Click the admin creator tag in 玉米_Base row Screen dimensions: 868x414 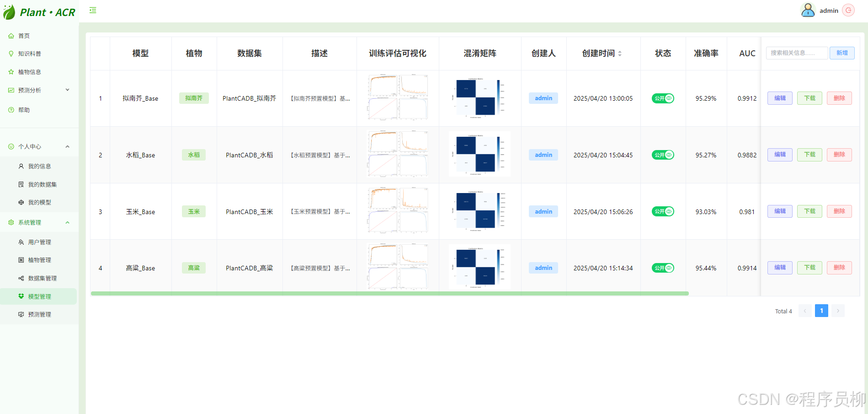[x=543, y=211]
